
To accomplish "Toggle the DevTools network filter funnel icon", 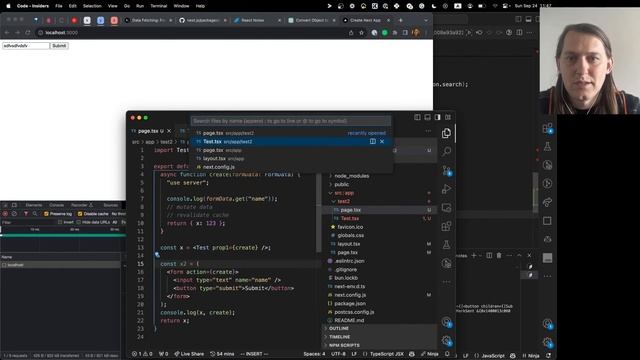I will tap(26, 213).
